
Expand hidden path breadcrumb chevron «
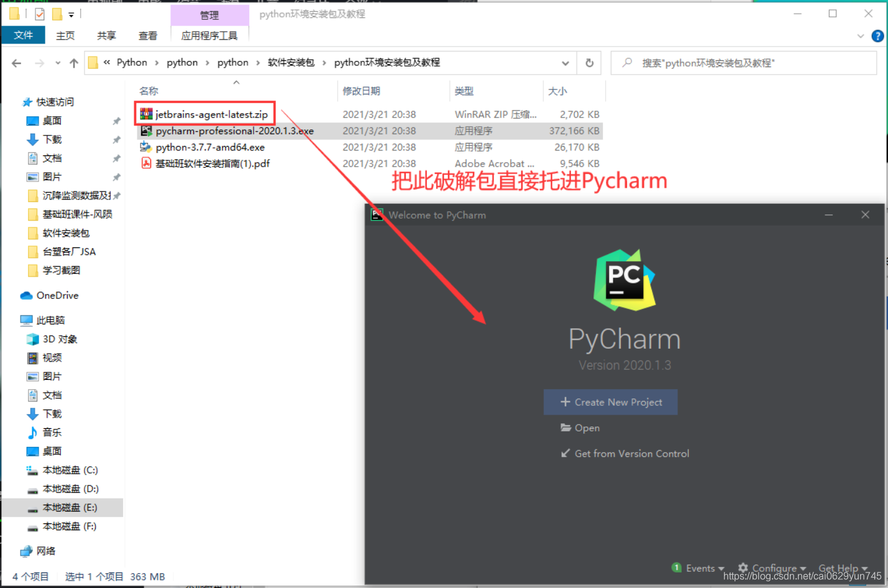pos(107,62)
